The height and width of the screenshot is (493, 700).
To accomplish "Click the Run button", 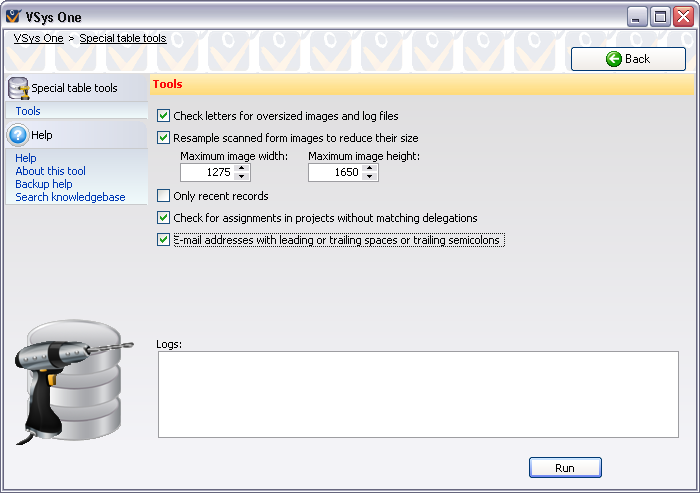I will tap(565, 468).
